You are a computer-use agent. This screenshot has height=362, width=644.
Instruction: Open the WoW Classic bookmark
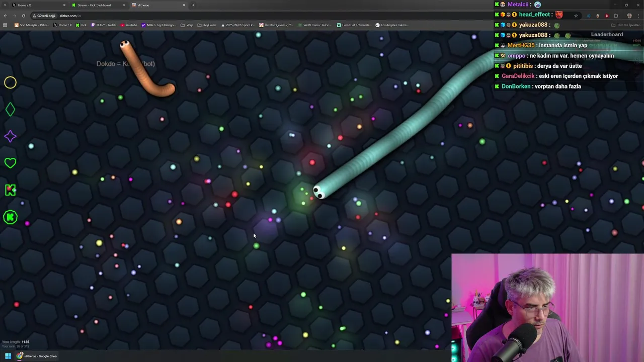314,25
